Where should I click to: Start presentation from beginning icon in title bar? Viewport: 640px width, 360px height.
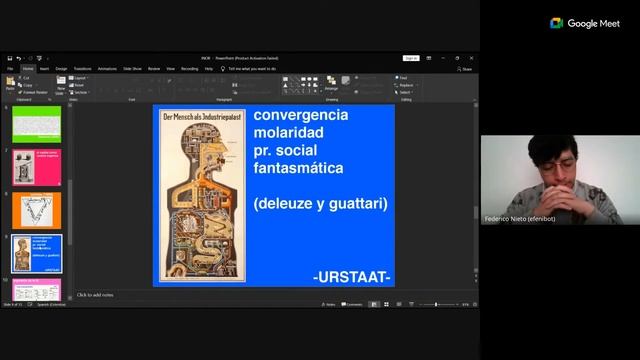pyautogui.click(x=39, y=58)
